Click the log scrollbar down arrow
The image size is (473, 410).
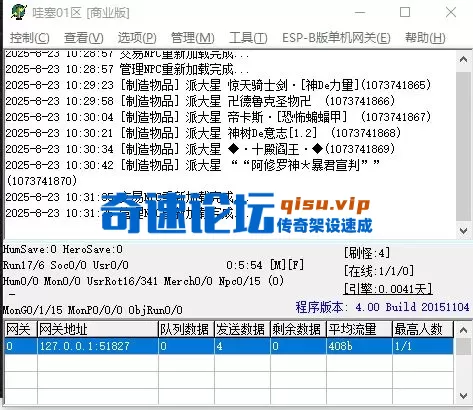click(463, 230)
